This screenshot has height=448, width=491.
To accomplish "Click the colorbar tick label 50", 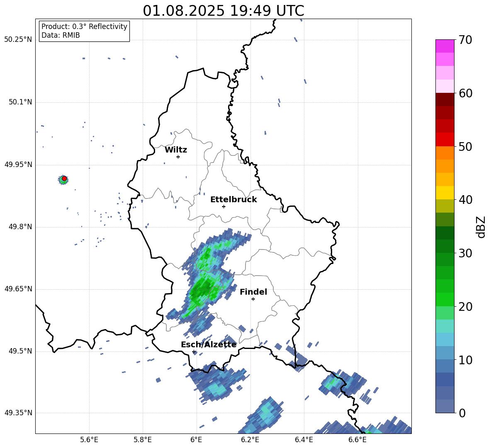I will [x=465, y=146].
